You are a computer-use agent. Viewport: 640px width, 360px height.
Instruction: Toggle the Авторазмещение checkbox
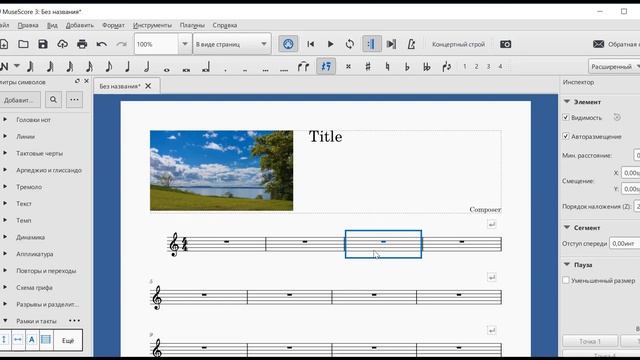[x=566, y=136]
